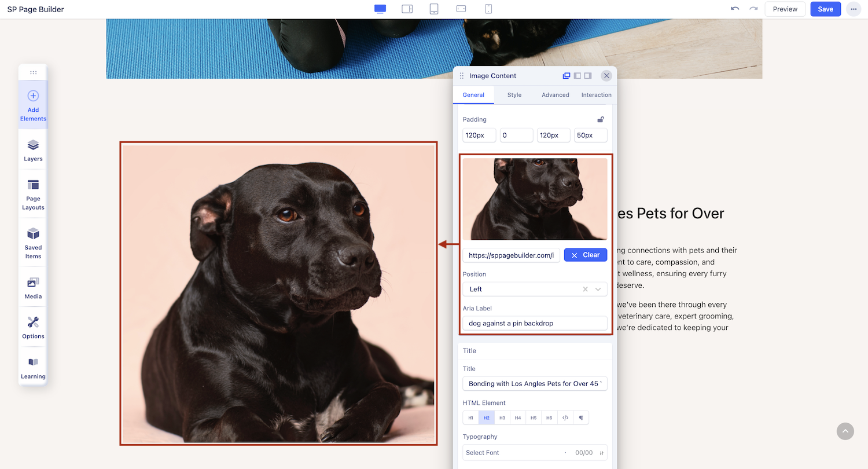
Task: Dock Image Content panel to right
Action: pos(588,76)
